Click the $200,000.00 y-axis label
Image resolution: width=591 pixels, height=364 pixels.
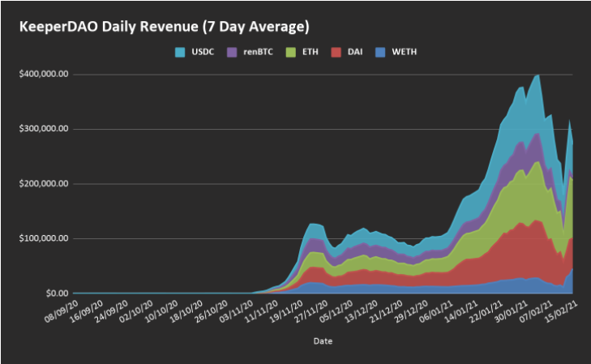click(44, 183)
